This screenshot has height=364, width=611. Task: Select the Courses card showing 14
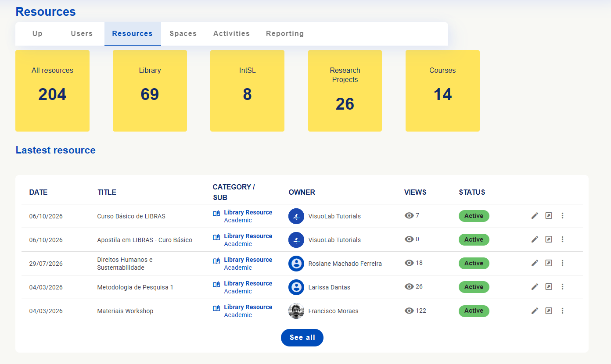coord(442,91)
